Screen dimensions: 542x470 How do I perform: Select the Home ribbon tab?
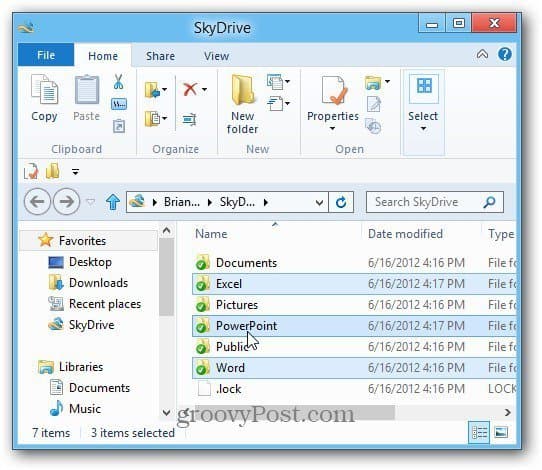coord(103,56)
